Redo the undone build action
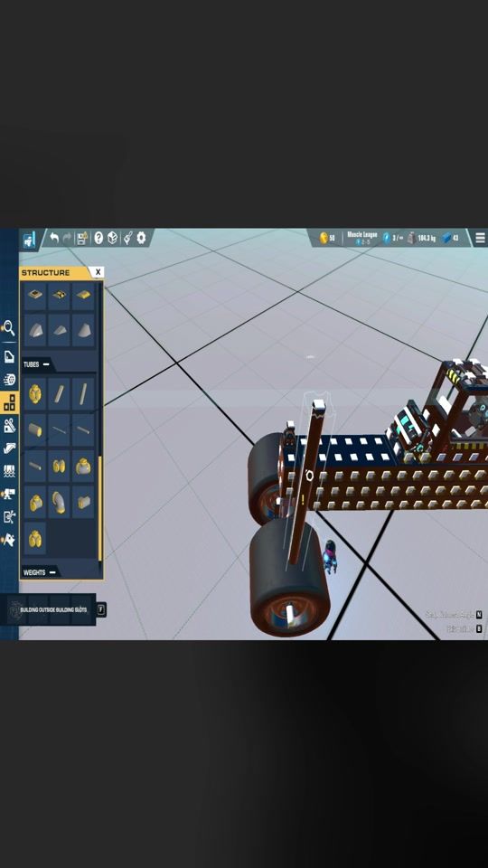488x868 pixels. point(67,238)
